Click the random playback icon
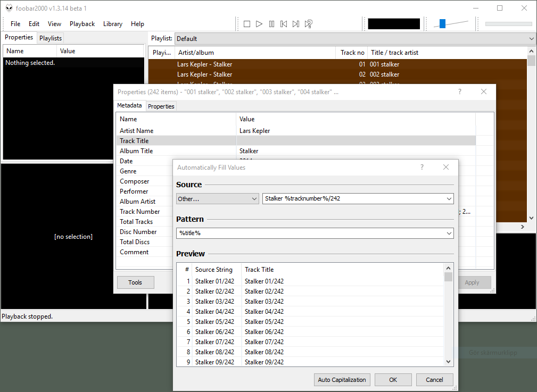This screenshot has height=392, width=537. coord(309,24)
